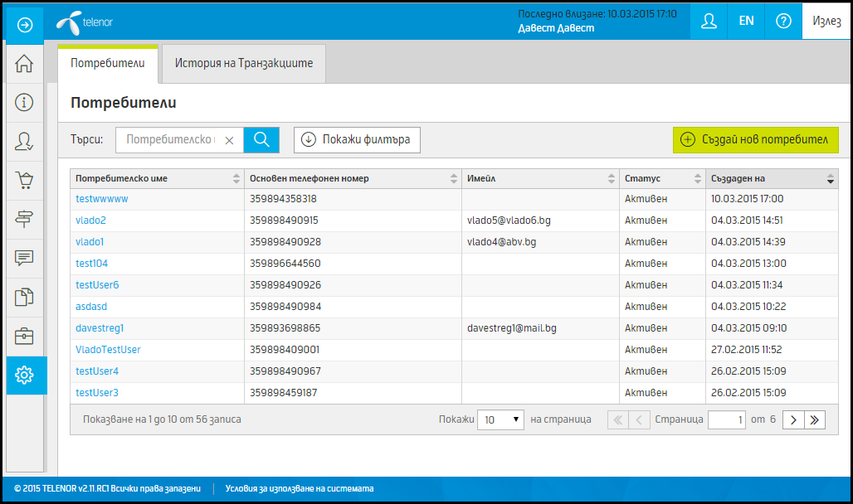
Task: Click the page number input field
Action: tap(726, 419)
